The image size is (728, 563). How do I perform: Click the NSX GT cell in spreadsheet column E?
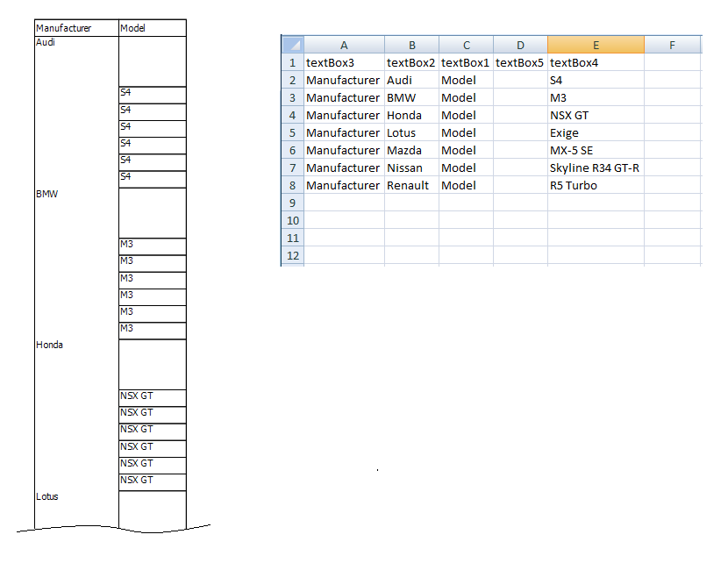[596, 115]
